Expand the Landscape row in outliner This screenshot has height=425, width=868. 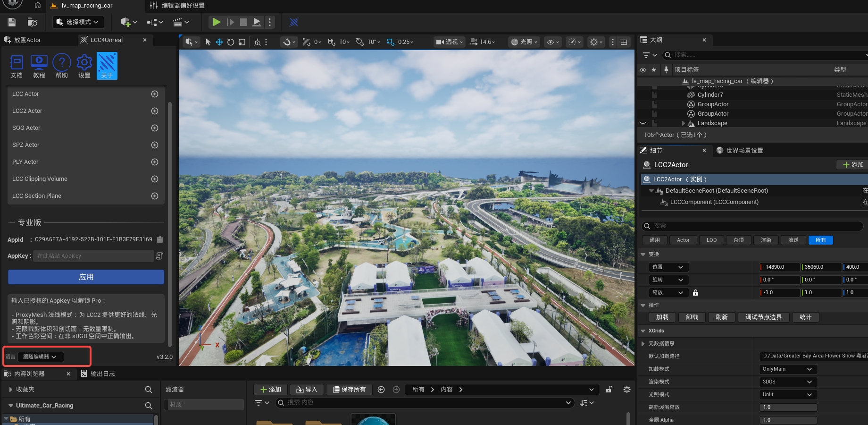(684, 123)
